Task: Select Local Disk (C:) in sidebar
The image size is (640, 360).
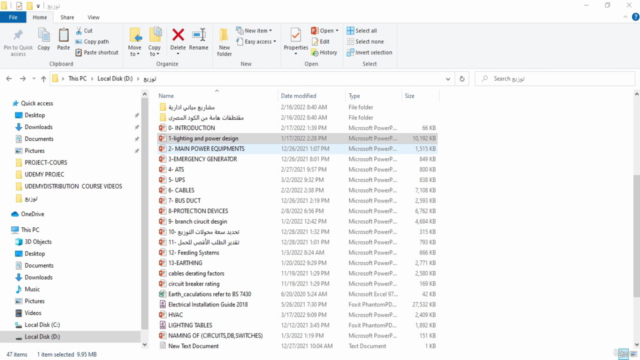Action: [42, 325]
